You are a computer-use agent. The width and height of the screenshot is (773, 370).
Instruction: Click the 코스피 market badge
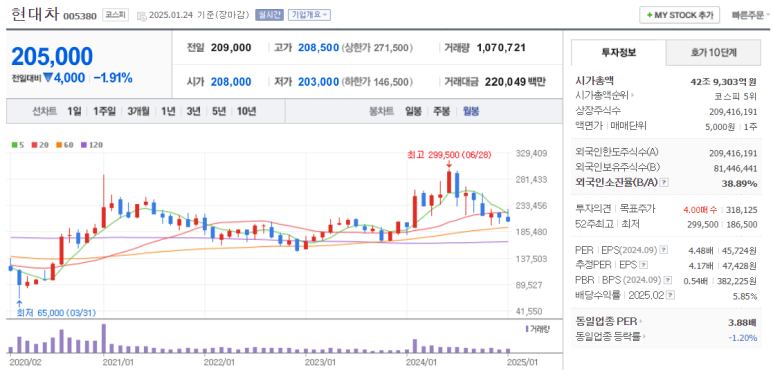click(115, 15)
